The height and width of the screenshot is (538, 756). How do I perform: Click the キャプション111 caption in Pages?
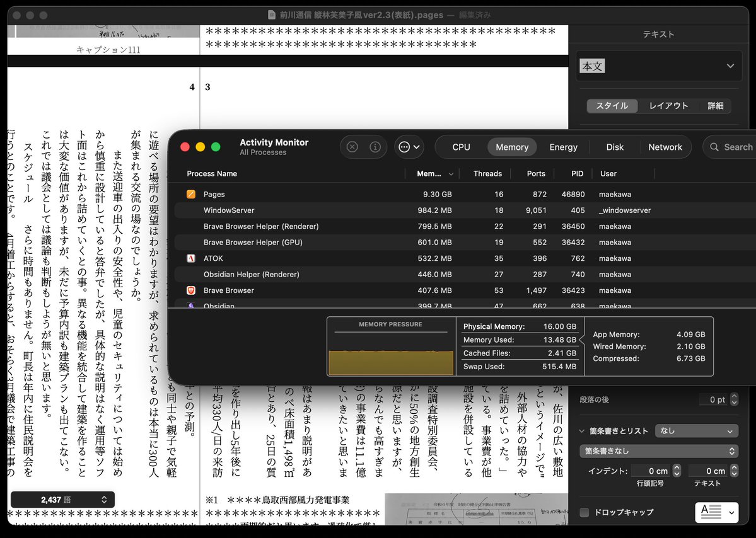pyautogui.click(x=108, y=50)
